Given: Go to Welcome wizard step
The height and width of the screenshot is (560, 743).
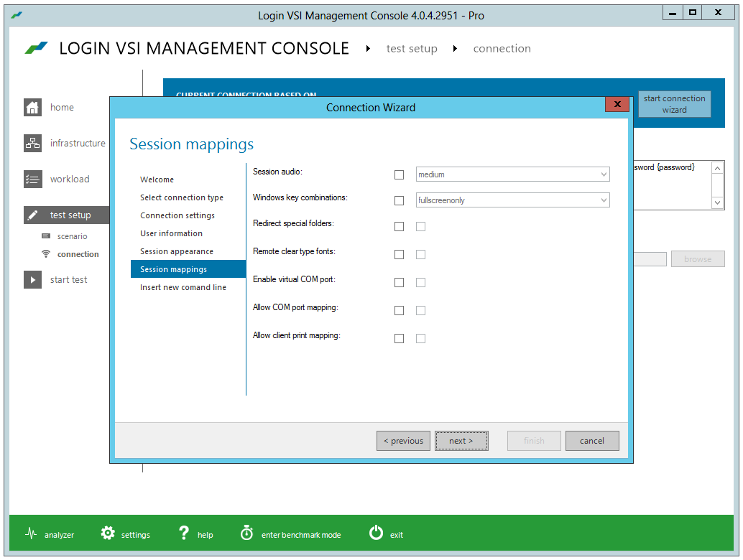Looking at the screenshot, I should coord(157,179).
